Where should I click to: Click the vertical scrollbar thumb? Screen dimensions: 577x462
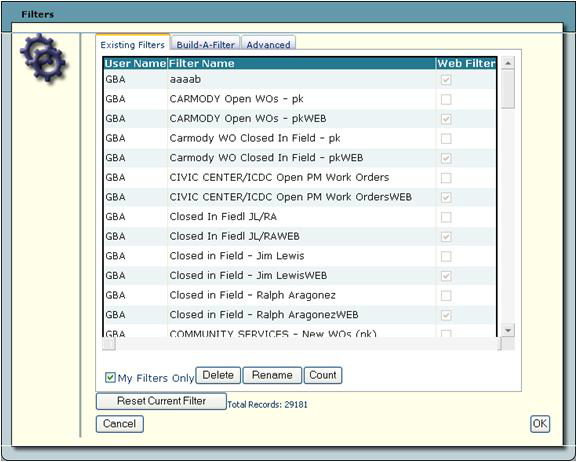pyautogui.click(x=508, y=89)
